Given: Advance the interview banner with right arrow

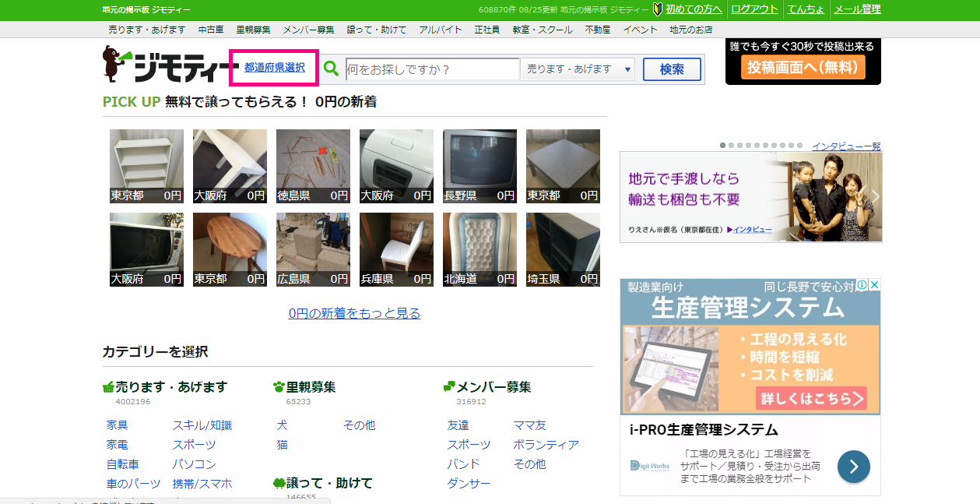Looking at the screenshot, I should [x=875, y=196].
